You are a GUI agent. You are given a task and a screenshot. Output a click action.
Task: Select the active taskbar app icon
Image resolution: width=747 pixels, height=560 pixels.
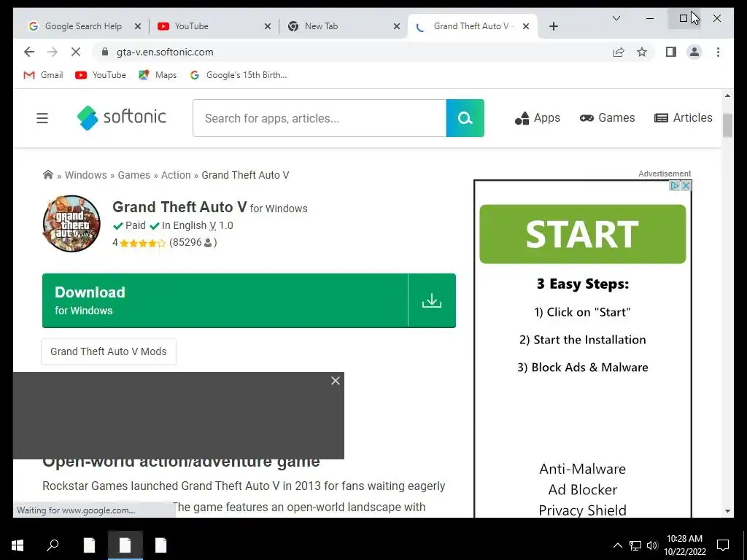[x=125, y=545]
